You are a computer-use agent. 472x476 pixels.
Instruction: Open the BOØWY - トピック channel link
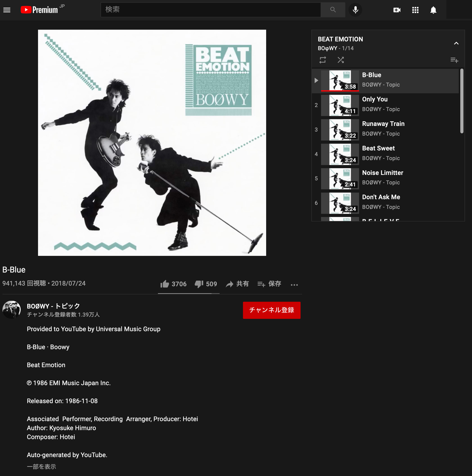(53, 306)
